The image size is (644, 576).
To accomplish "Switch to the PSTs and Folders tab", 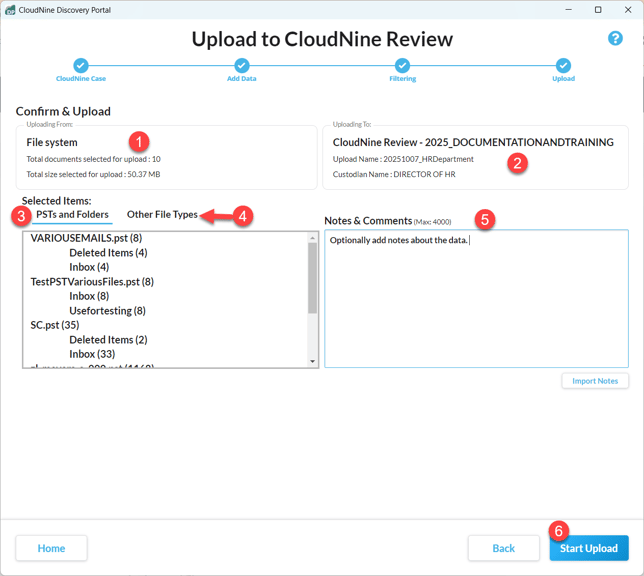I will coord(72,215).
